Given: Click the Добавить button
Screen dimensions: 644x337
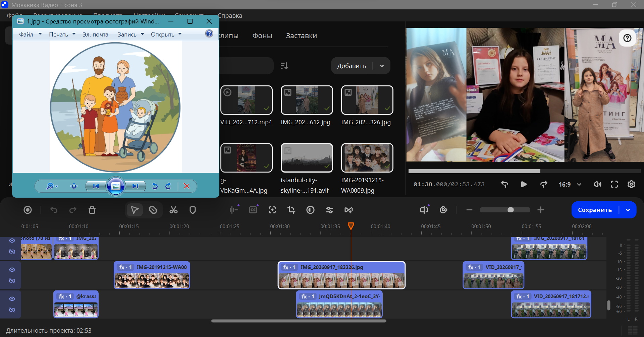Looking at the screenshot, I should 352,66.
